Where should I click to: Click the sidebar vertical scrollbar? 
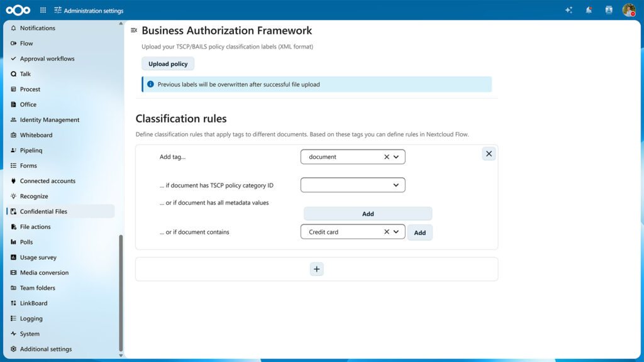click(121, 293)
